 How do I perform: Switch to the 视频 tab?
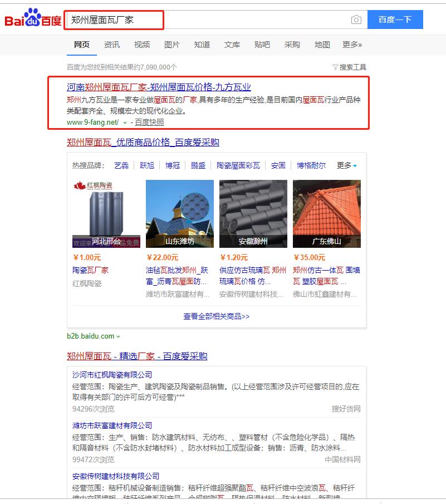(x=141, y=45)
